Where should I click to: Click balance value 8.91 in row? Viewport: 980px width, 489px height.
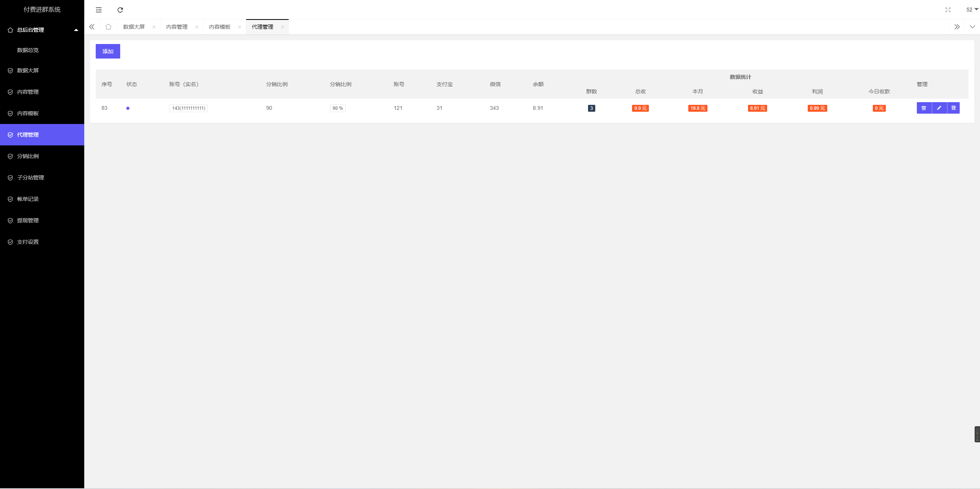point(538,108)
